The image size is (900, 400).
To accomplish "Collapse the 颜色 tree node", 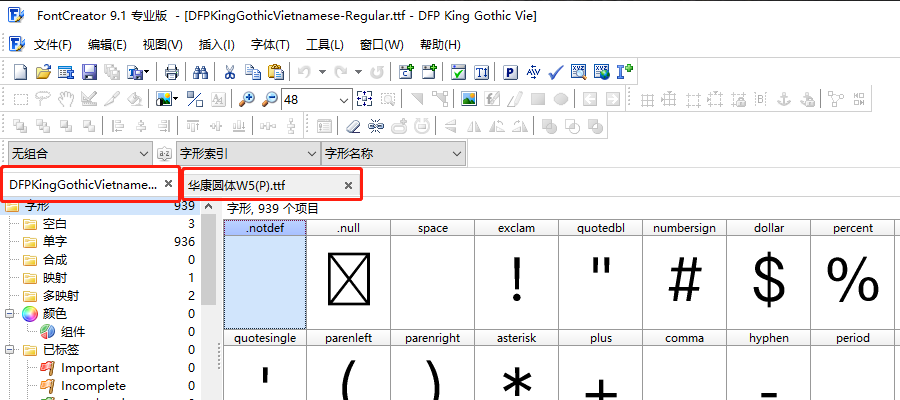I will (10, 313).
